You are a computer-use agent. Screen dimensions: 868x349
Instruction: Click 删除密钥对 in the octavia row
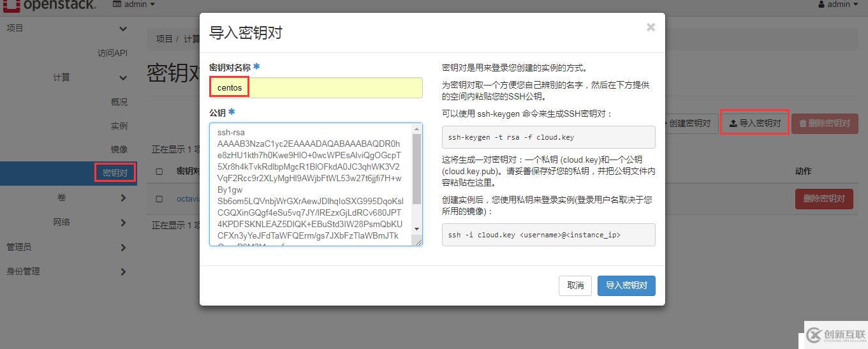[824, 198]
